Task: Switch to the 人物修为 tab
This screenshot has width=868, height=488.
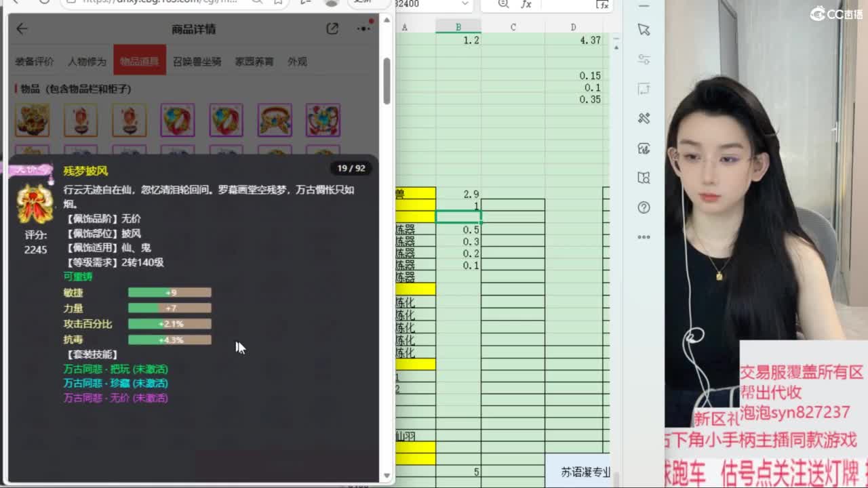Action: 87,61
